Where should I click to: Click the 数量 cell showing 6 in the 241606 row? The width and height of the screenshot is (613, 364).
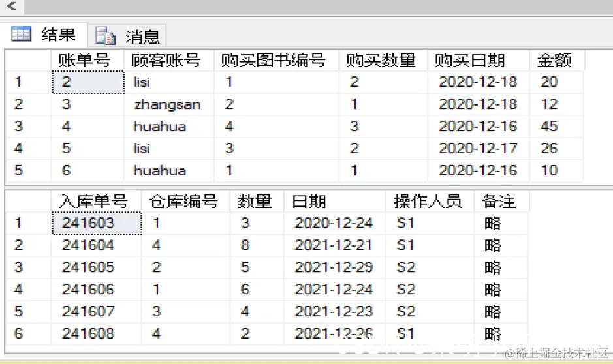pyautogui.click(x=257, y=290)
